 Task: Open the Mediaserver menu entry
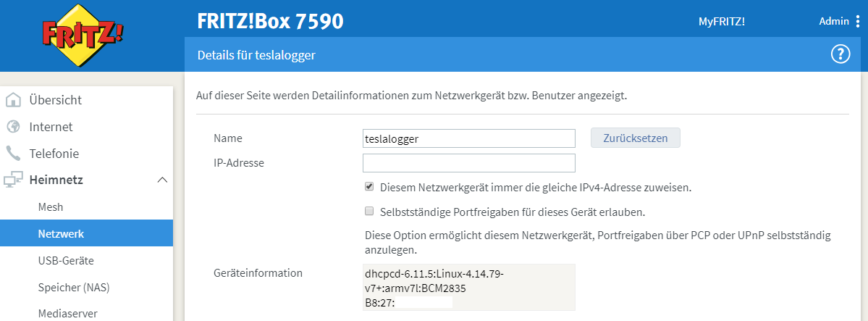coord(67,313)
